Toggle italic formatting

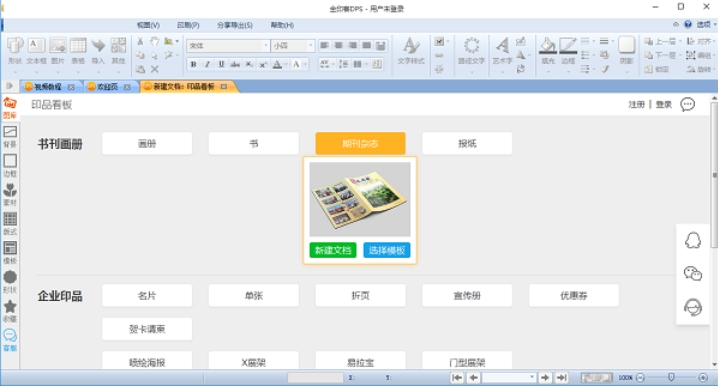click(x=207, y=64)
